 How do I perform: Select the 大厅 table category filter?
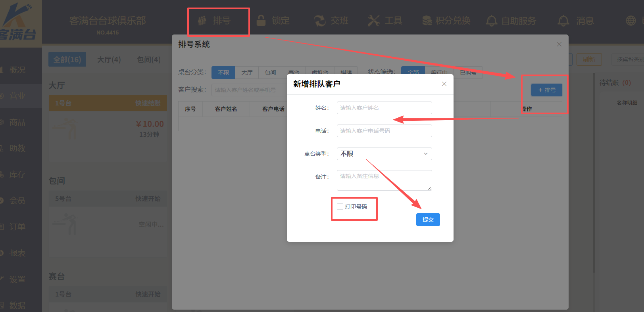tap(247, 73)
